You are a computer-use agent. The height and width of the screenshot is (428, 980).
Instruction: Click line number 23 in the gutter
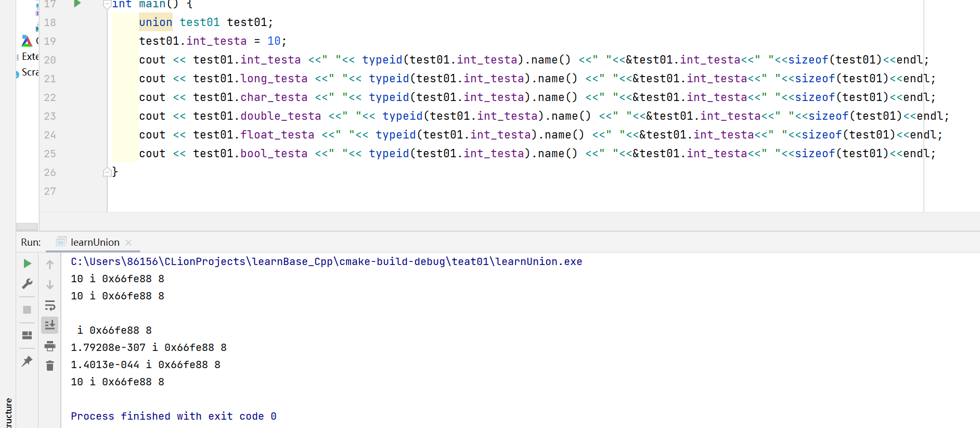tap(50, 116)
